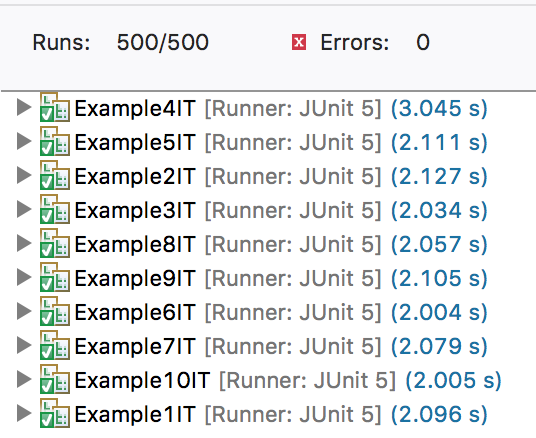Click the red Errors icon

coord(299,42)
